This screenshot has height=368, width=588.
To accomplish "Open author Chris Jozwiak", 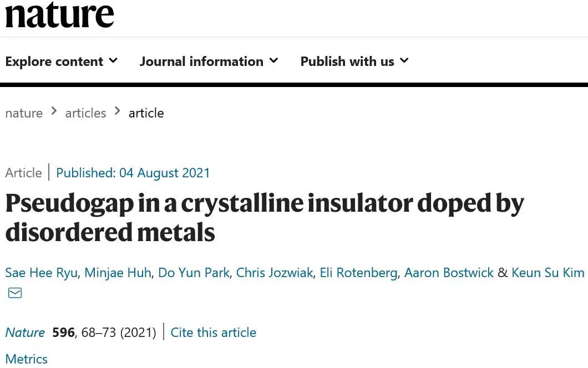I will [x=275, y=273].
